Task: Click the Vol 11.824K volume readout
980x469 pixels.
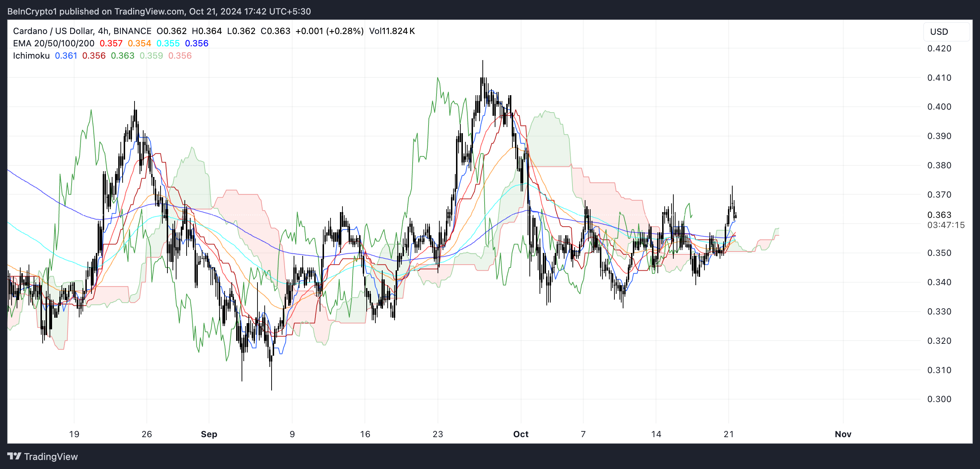Action: 392,31
